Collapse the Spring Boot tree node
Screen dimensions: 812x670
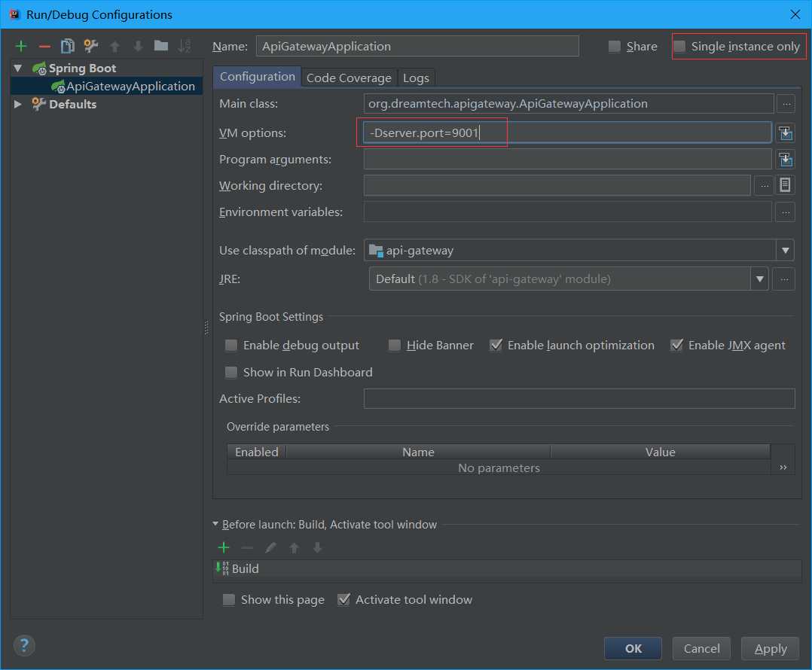[x=18, y=69]
